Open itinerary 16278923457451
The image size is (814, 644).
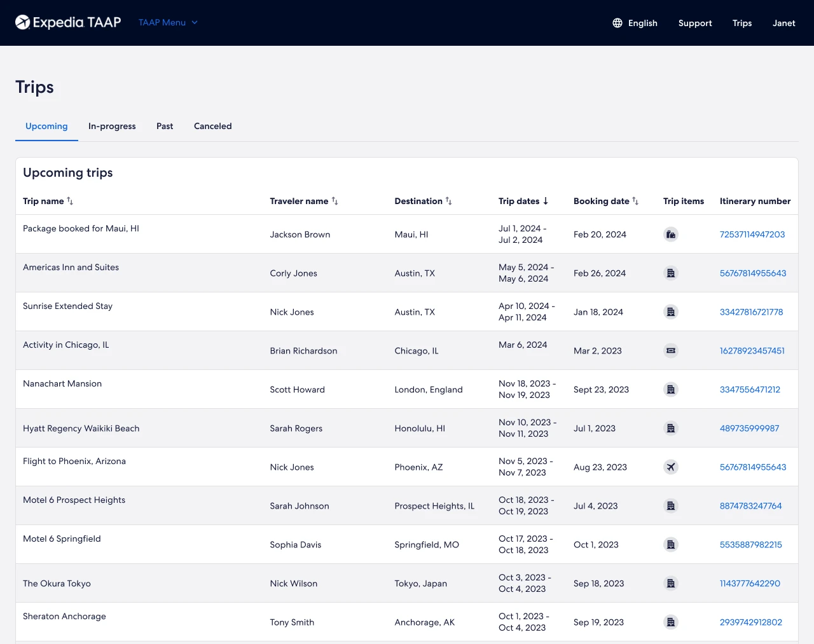[x=752, y=351]
